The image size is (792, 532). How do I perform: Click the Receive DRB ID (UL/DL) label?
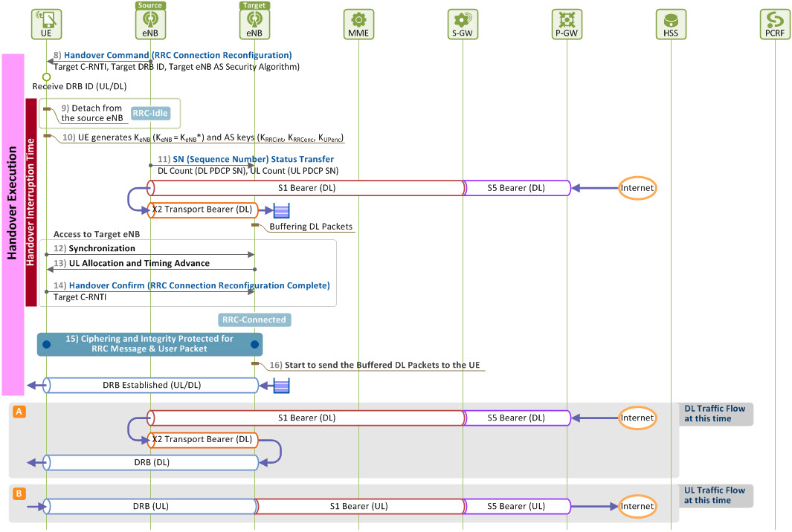[80, 86]
